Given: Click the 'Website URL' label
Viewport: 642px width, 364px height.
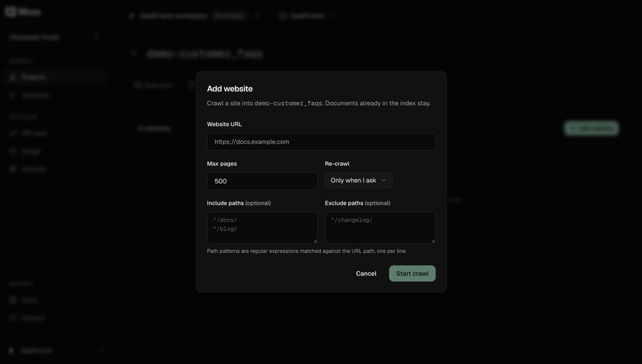Looking at the screenshot, I should click(x=224, y=124).
